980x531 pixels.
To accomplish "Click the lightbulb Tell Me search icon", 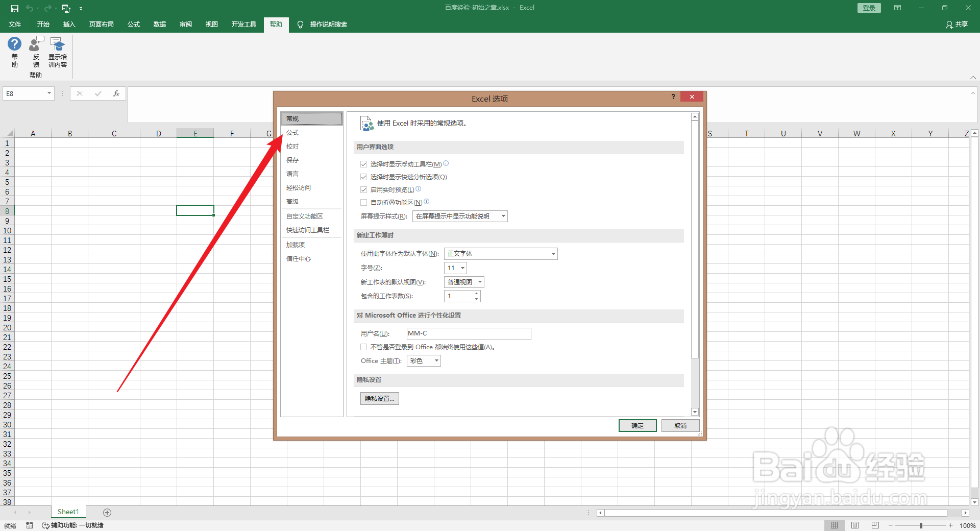I will [x=300, y=25].
